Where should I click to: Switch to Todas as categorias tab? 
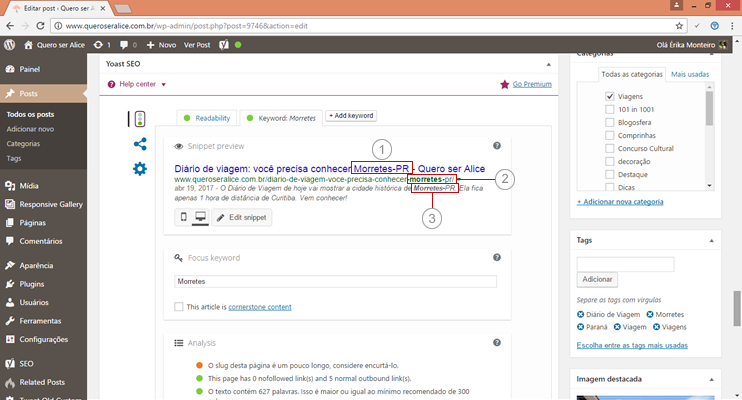[632, 74]
